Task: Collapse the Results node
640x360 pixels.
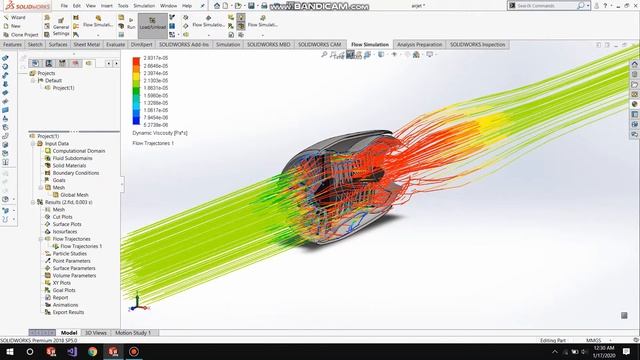Action: (33, 202)
